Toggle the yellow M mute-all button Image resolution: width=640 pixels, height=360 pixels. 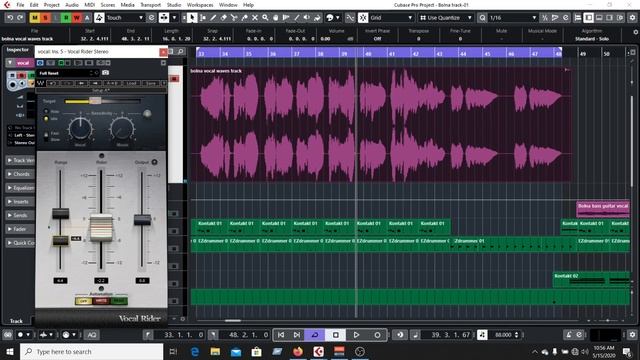coord(35,18)
